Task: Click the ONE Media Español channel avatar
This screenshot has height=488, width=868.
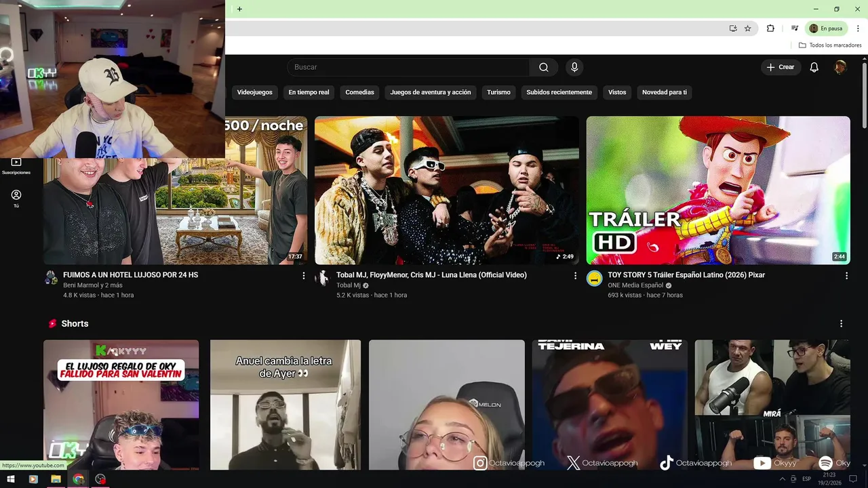Action: [594, 278]
